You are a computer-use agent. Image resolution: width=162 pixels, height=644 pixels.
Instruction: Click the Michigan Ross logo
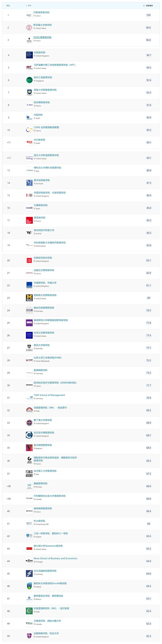pyautogui.click(x=29, y=298)
